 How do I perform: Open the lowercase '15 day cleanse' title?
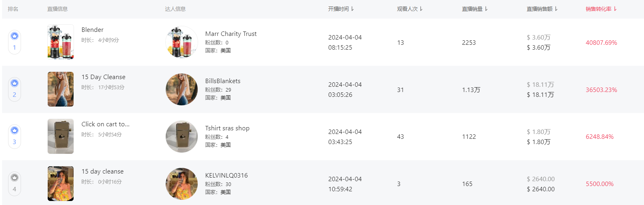pyautogui.click(x=103, y=172)
